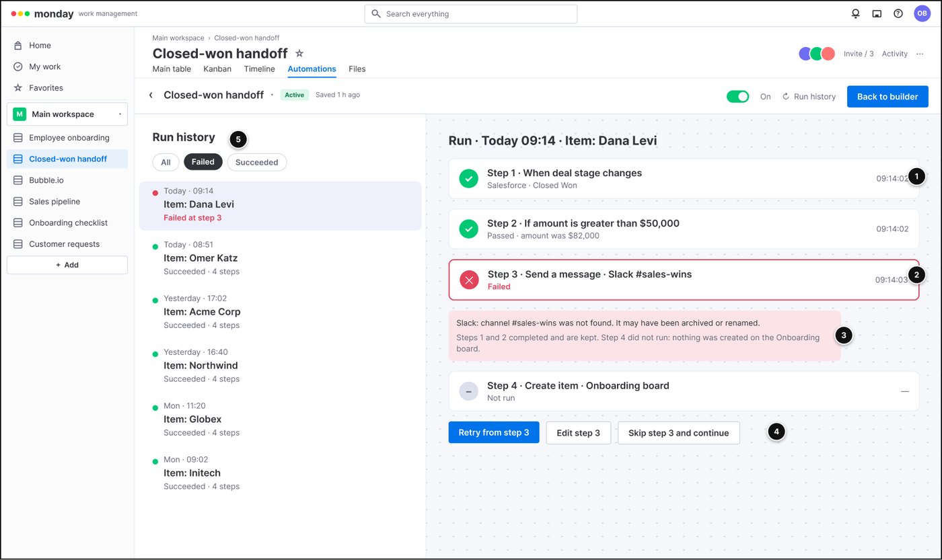942x560 pixels.
Task: Go back using the left chevron arrow
Action: (151, 95)
